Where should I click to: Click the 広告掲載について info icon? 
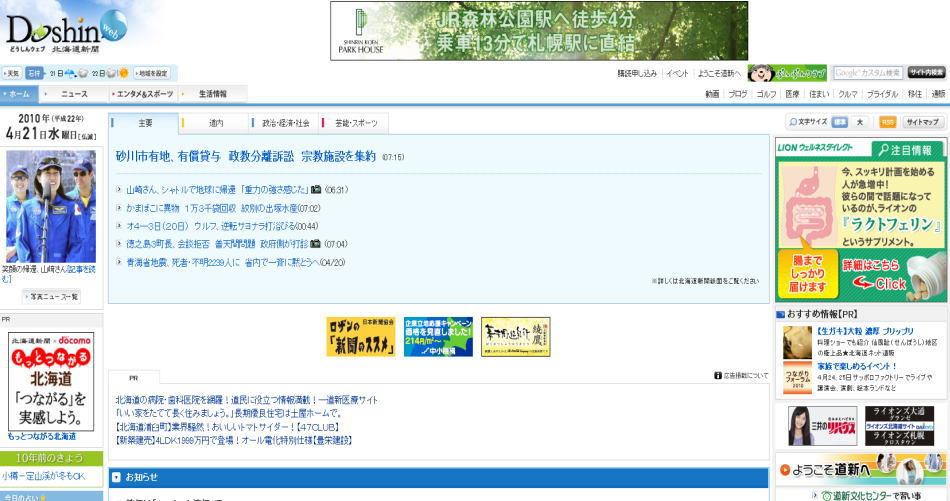pos(717,376)
